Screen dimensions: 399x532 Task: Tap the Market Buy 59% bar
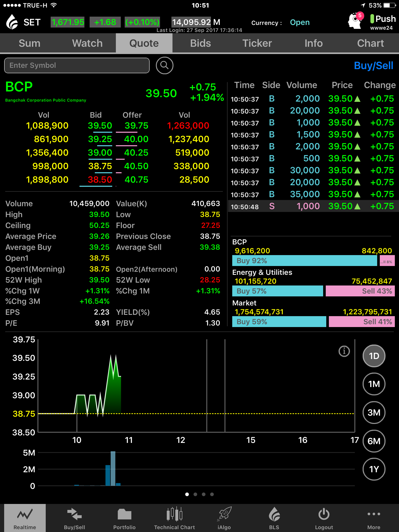tap(279, 322)
